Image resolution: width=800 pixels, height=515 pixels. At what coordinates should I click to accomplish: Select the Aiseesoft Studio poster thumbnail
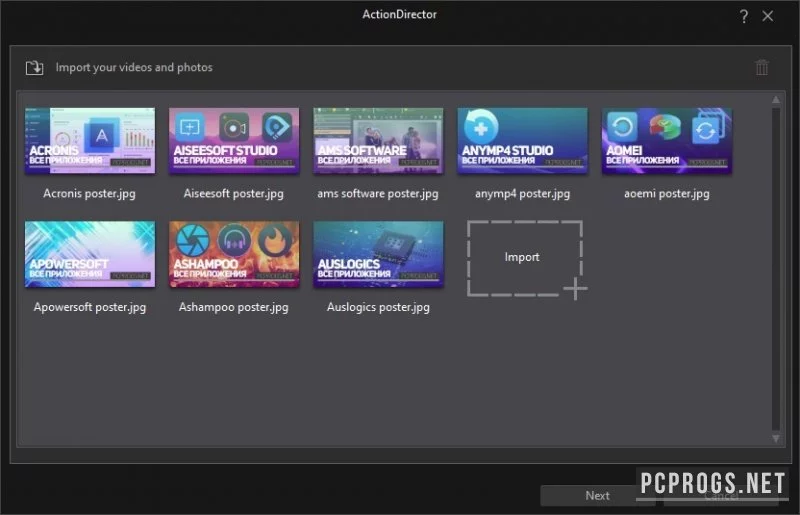(x=234, y=141)
